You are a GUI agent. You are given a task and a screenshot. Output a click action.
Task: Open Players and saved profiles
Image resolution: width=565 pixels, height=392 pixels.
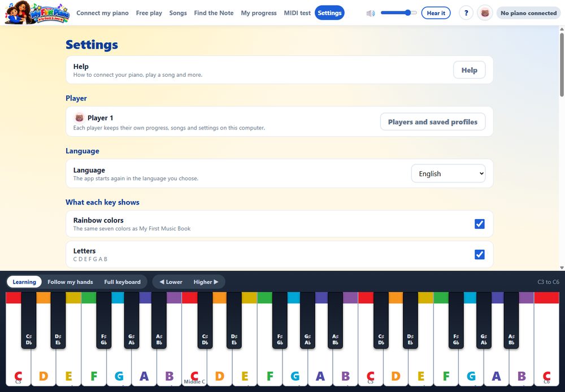point(432,122)
